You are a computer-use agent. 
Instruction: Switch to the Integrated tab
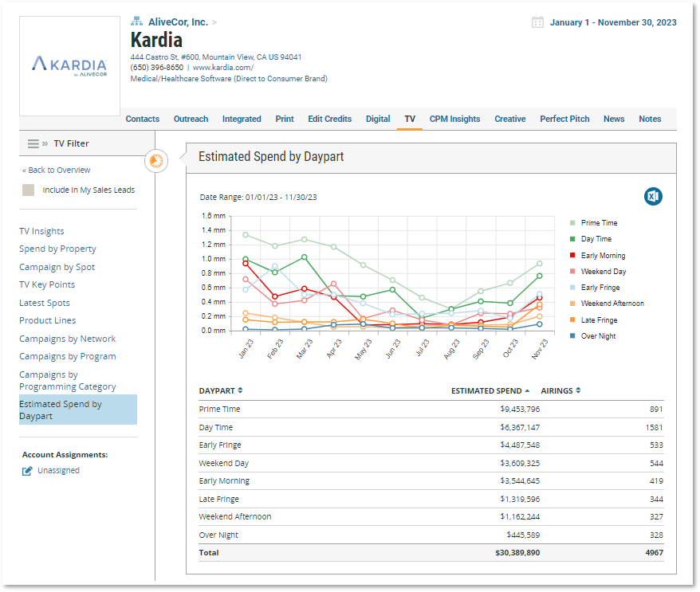point(242,119)
